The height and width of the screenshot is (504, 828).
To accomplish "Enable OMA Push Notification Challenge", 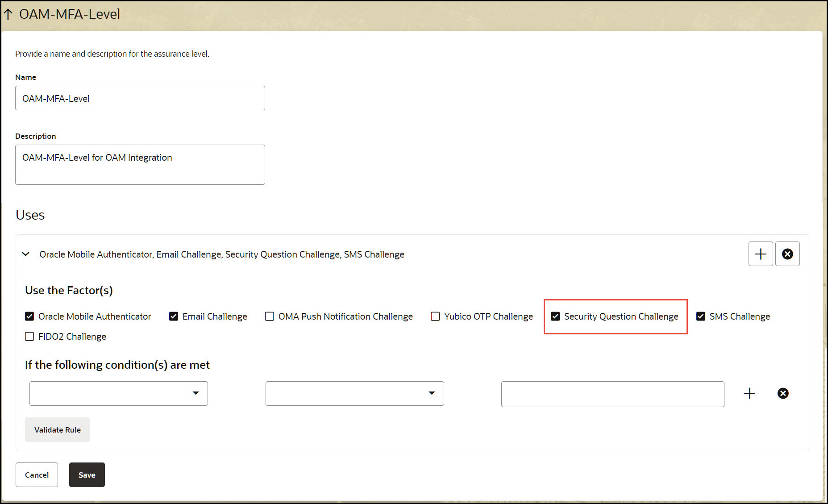I will (270, 317).
